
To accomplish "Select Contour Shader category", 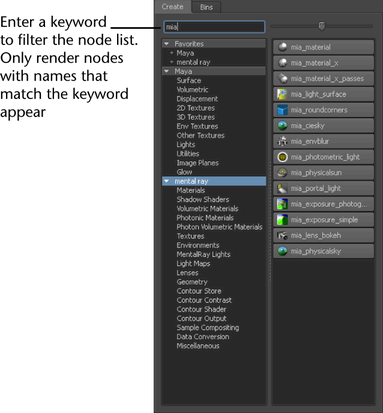I will tap(201, 309).
